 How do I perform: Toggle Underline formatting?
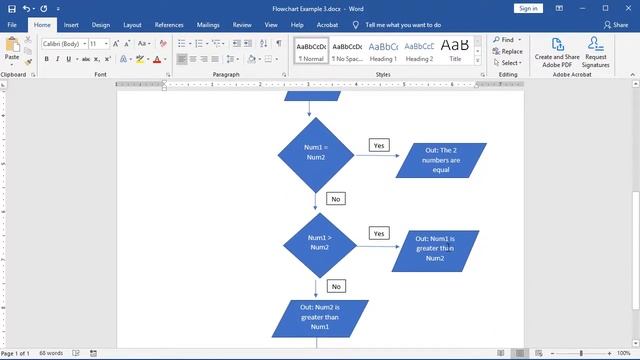click(x=69, y=60)
